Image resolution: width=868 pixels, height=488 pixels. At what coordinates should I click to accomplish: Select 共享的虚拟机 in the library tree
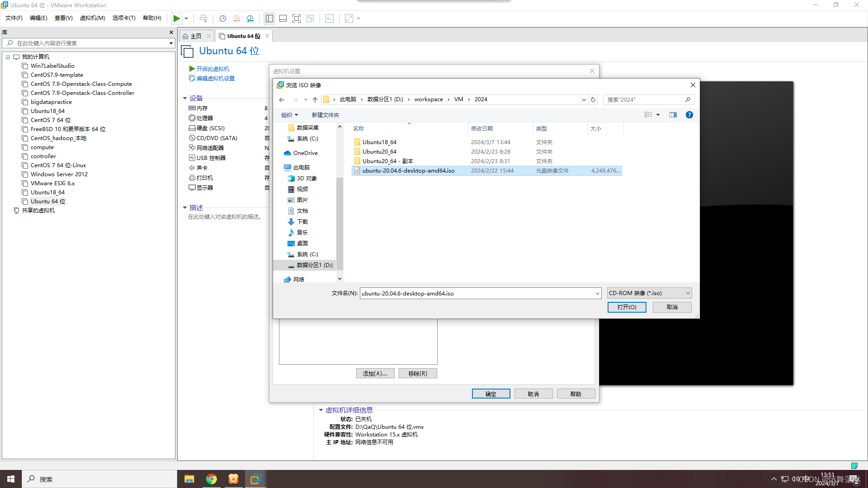[38, 211]
